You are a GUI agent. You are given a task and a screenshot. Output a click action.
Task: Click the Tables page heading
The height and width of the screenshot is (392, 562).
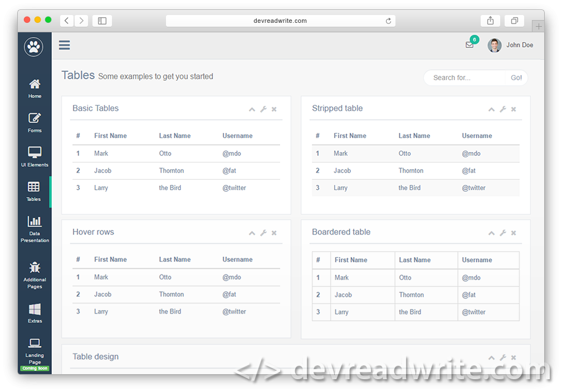(x=78, y=75)
